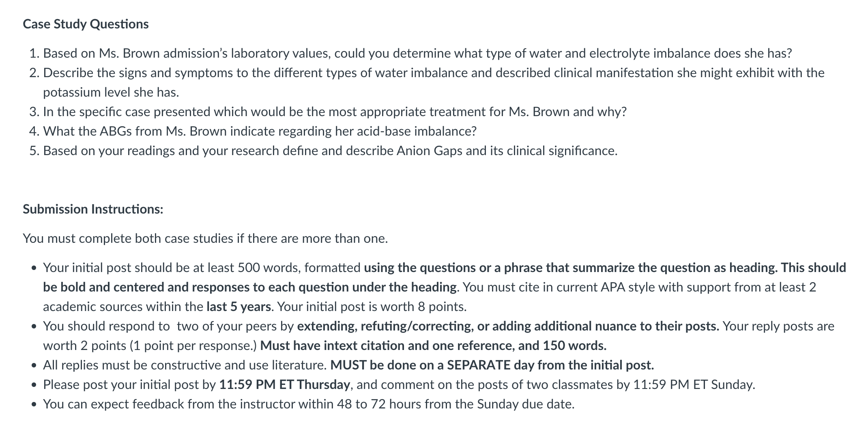Click the 'Submission Instructions:' heading
The width and height of the screenshot is (868, 432).
tap(93, 209)
